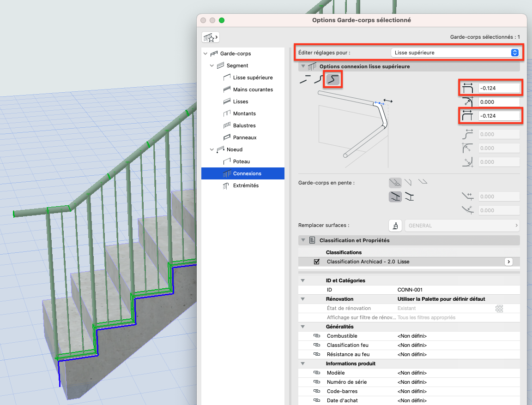This screenshot has height=405, width=532.
Task: Collapse the Rénovation group
Action: coord(302,299)
